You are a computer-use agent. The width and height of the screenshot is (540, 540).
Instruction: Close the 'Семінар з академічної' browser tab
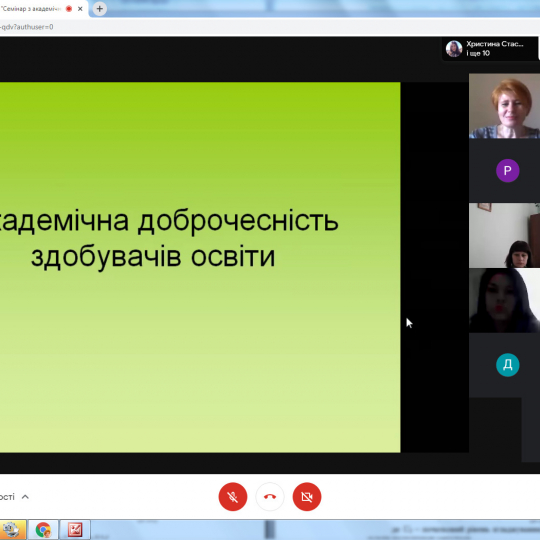(x=80, y=9)
